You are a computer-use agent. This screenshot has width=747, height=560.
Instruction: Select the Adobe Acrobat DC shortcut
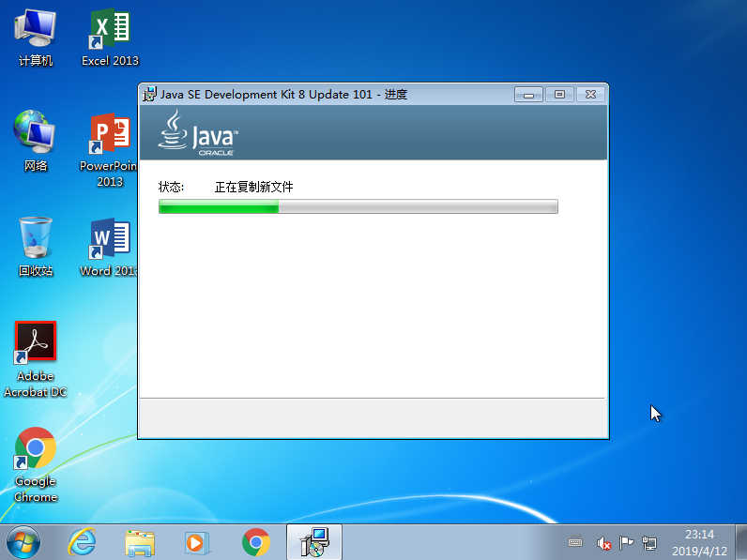pos(36,359)
